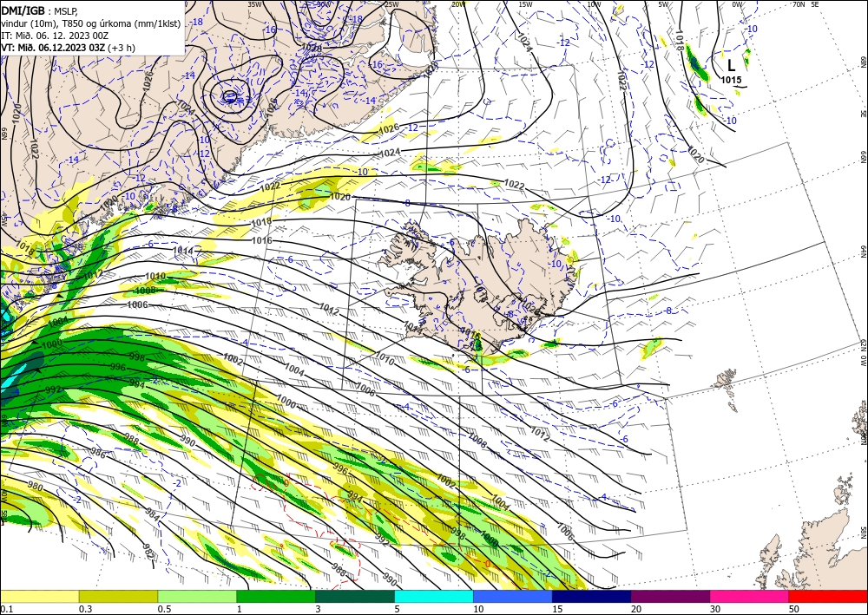Click the "1015" low pressure value
Image resolution: width=868 pixels, height=615 pixels.
pos(731,80)
